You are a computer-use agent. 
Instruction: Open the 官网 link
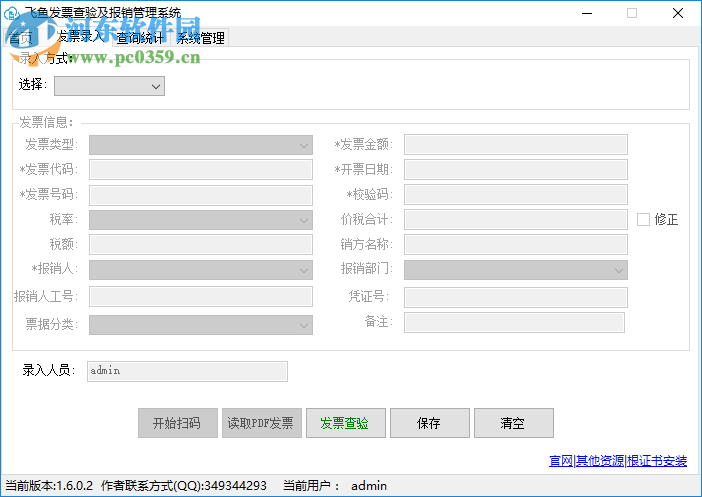561,460
